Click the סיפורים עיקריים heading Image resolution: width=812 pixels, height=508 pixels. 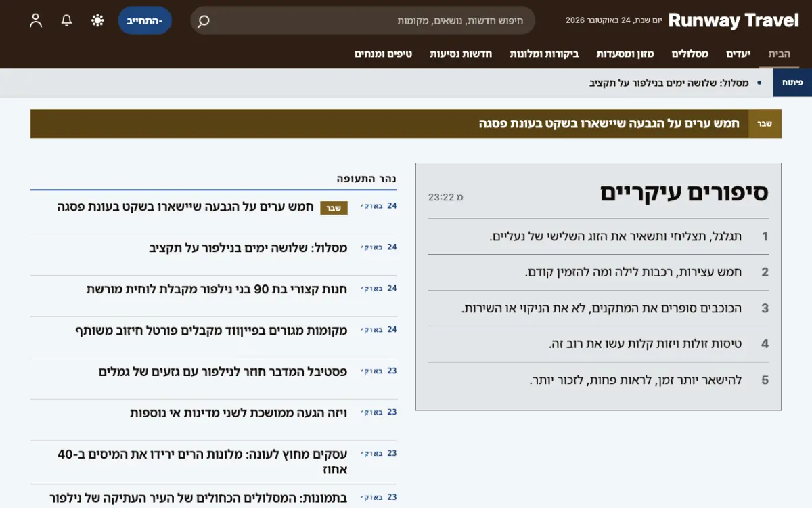(684, 193)
